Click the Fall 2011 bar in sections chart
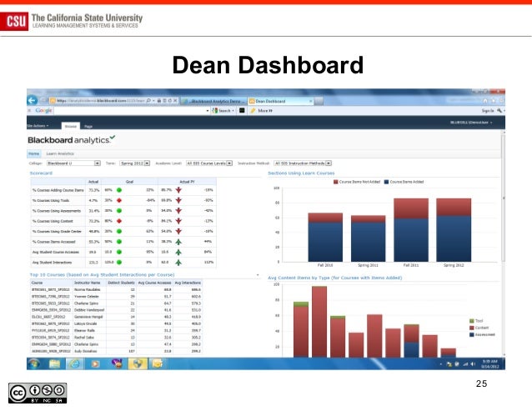The width and height of the screenshot is (532, 411). pos(411,230)
